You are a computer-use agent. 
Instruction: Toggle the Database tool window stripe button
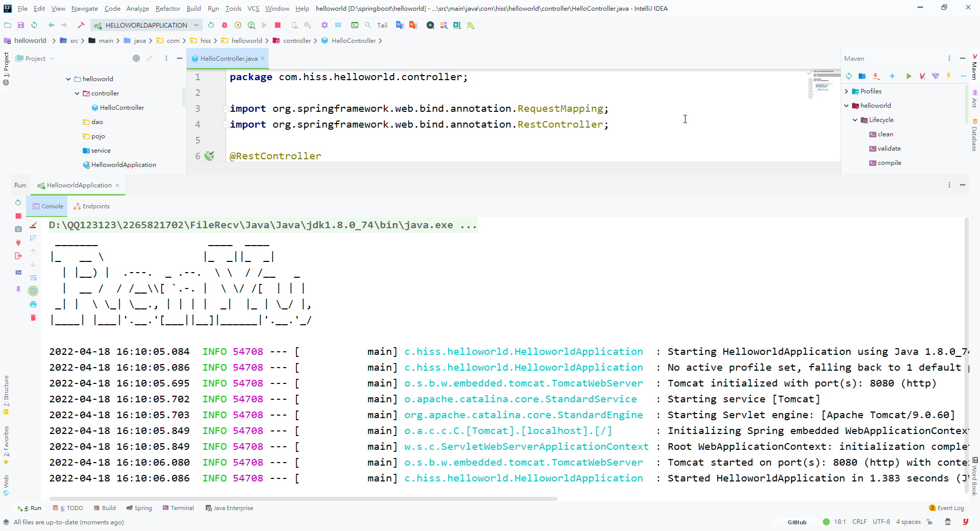[974, 135]
